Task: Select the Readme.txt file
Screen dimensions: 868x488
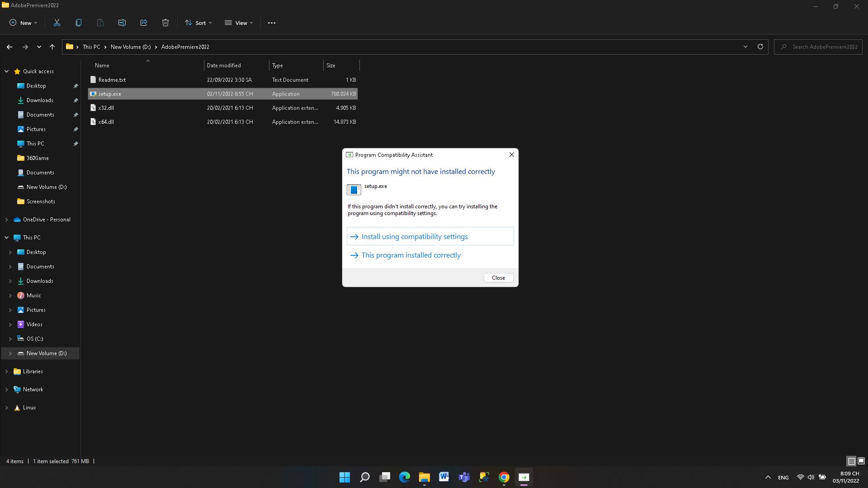Action: point(112,80)
